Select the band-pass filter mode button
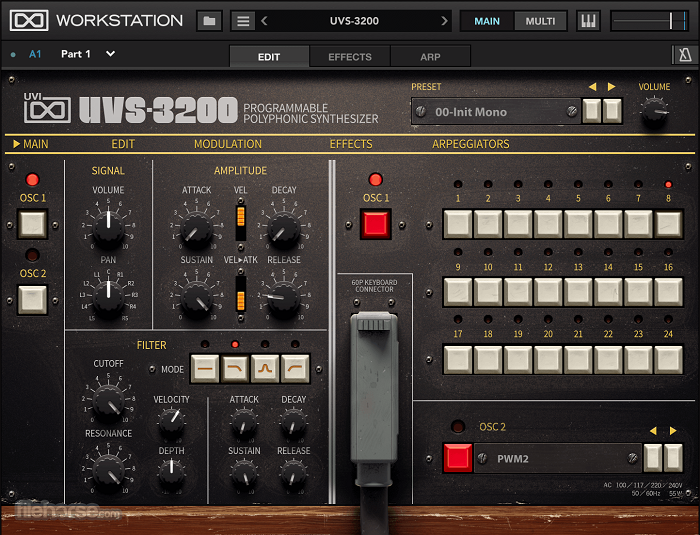 click(x=265, y=369)
